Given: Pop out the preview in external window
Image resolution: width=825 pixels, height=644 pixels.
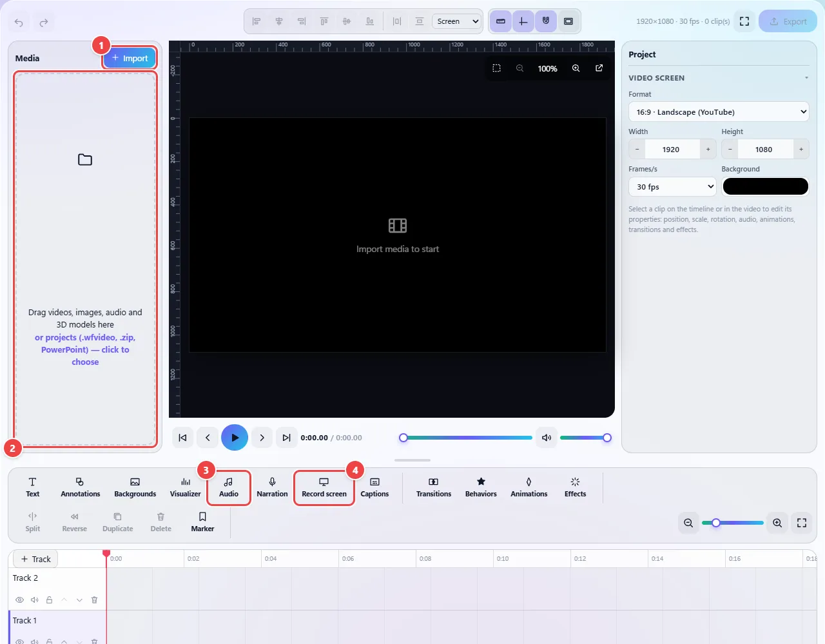Looking at the screenshot, I should (599, 68).
